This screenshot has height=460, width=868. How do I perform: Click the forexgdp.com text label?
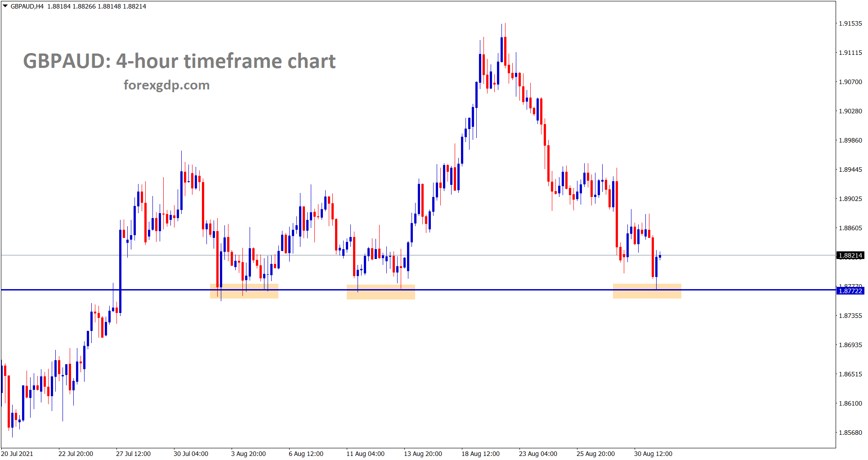click(166, 85)
